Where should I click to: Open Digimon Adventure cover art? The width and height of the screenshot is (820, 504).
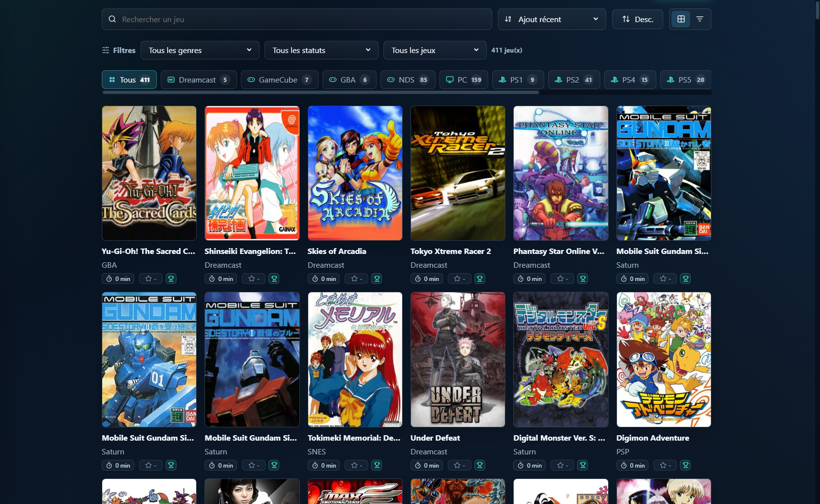664,360
